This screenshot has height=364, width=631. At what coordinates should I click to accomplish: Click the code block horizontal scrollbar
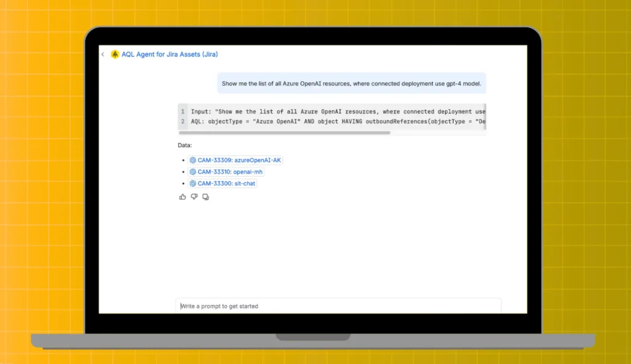pyautogui.click(x=285, y=133)
